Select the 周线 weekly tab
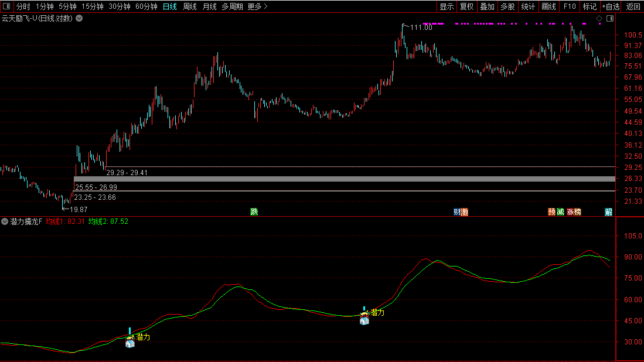Screen dimensions: 644x362 190,6
